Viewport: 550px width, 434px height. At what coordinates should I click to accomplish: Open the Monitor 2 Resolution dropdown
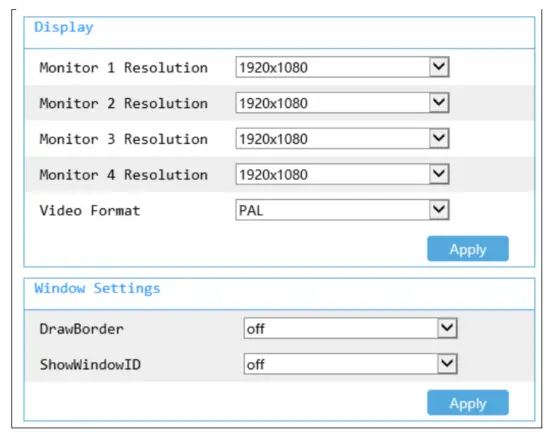click(x=342, y=103)
